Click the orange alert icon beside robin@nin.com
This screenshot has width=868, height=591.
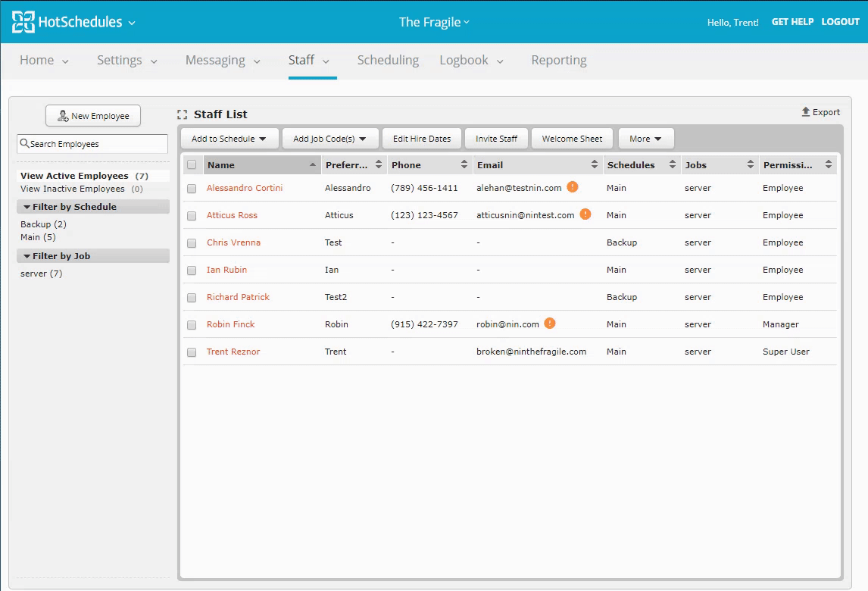550,324
